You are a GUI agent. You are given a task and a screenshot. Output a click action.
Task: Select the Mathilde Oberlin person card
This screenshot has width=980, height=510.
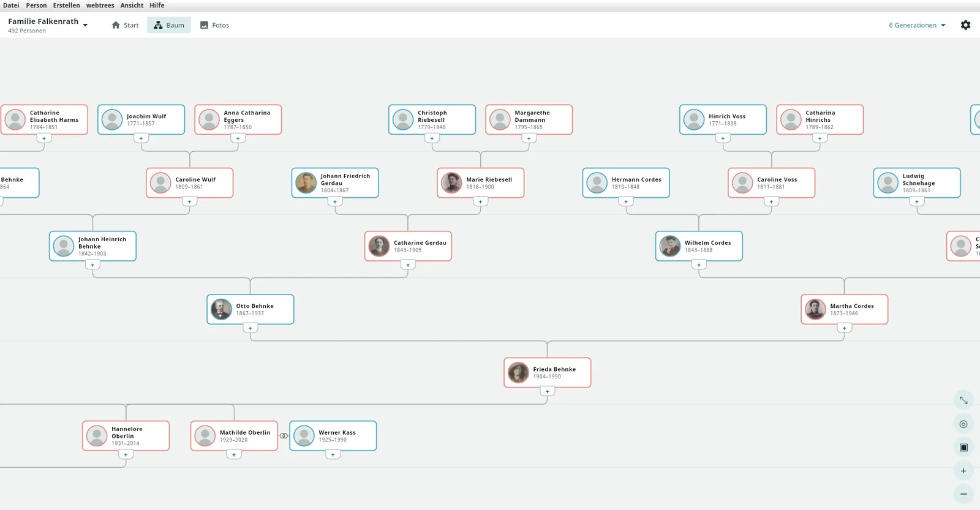point(234,436)
